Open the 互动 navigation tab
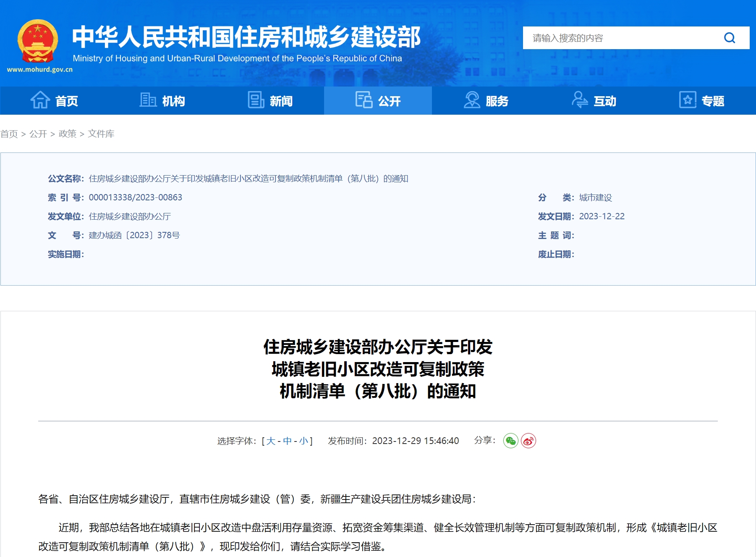The width and height of the screenshot is (756, 557). [594, 100]
